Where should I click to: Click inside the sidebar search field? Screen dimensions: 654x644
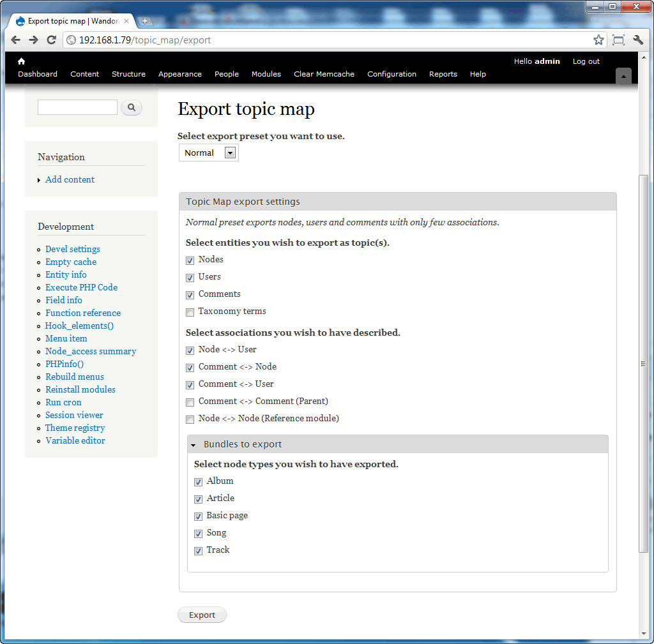tap(77, 107)
